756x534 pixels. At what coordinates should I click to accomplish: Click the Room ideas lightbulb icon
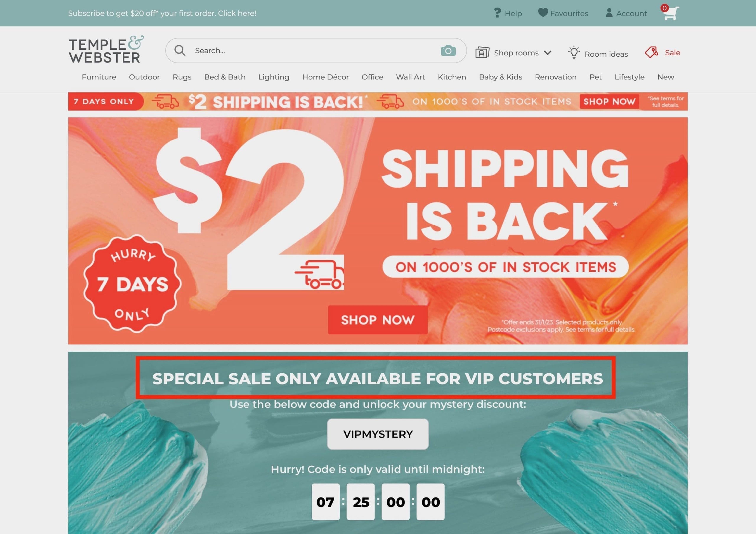point(574,53)
